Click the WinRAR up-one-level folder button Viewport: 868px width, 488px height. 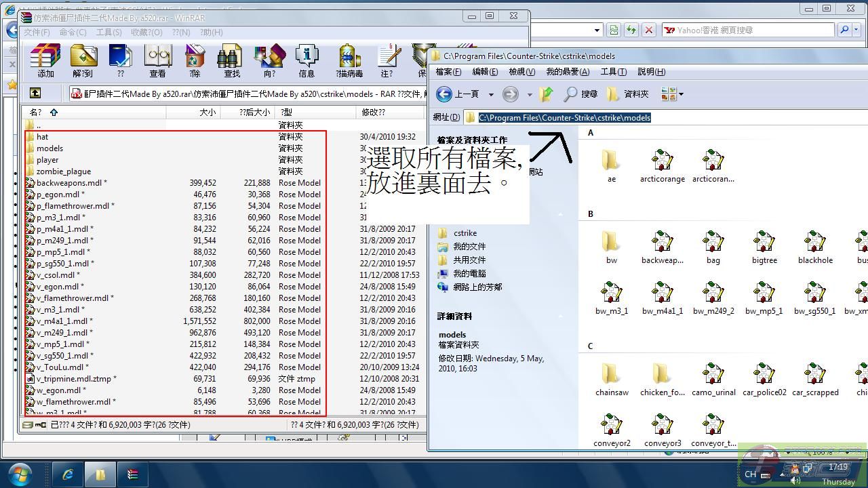point(35,94)
